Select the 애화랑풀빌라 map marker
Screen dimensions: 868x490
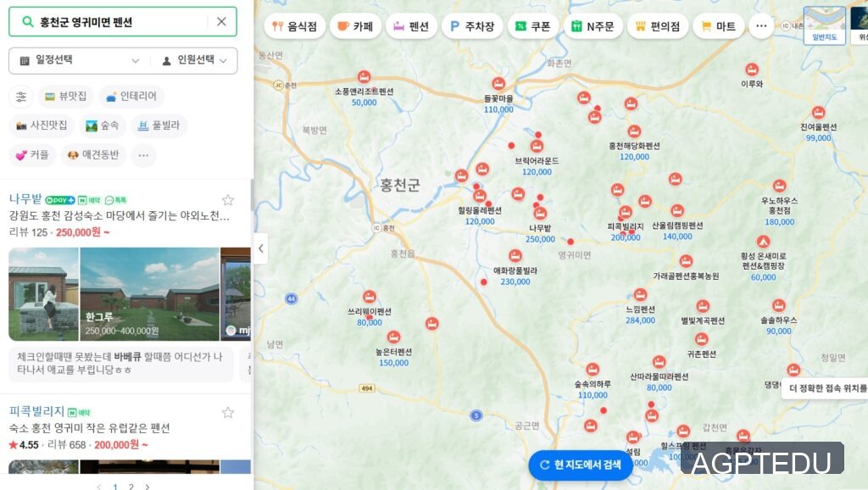[x=515, y=256]
